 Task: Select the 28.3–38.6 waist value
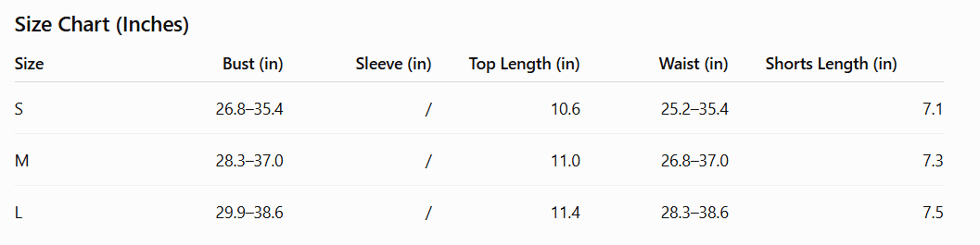coord(695,212)
